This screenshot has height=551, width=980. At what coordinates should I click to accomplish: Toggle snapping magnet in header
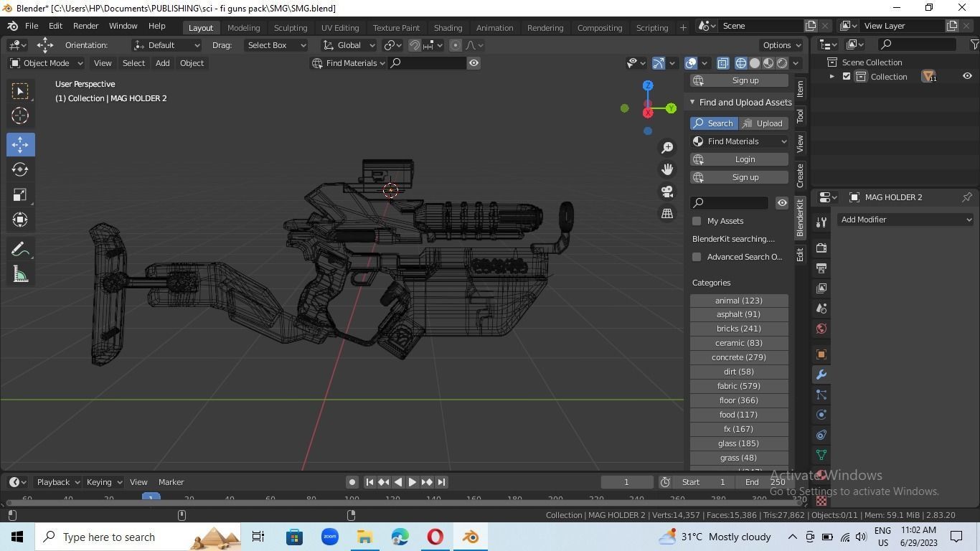click(x=415, y=45)
